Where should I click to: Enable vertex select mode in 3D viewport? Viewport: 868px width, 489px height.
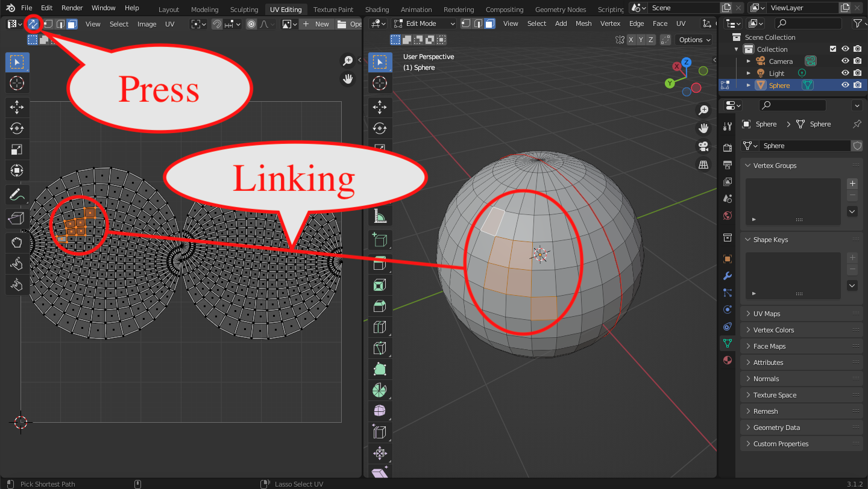tap(466, 23)
